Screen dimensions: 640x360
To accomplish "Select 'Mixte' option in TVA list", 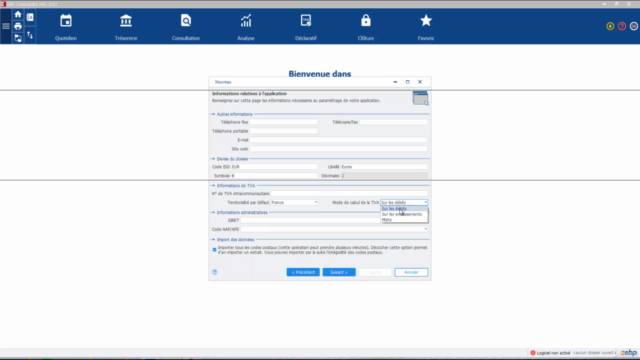I will pos(404,220).
